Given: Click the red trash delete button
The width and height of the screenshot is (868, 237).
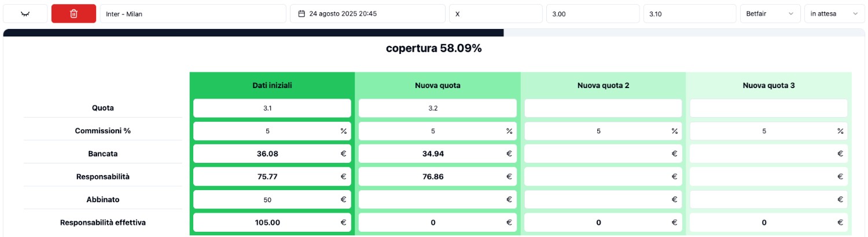Looking at the screenshot, I should (x=73, y=13).
